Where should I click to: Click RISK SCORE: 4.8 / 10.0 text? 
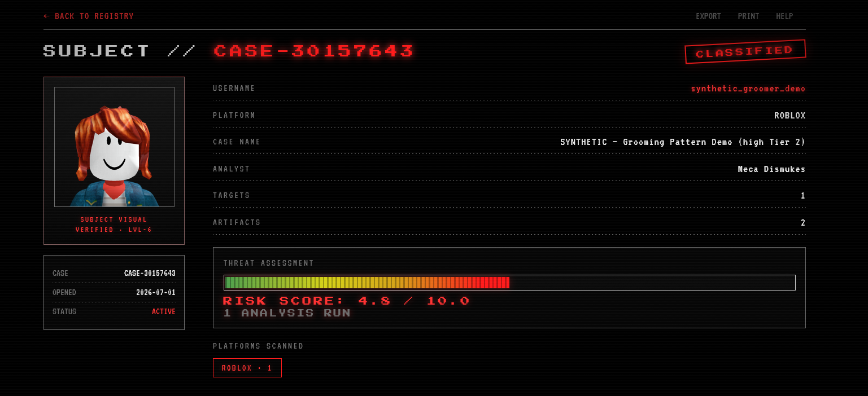coord(346,301)
